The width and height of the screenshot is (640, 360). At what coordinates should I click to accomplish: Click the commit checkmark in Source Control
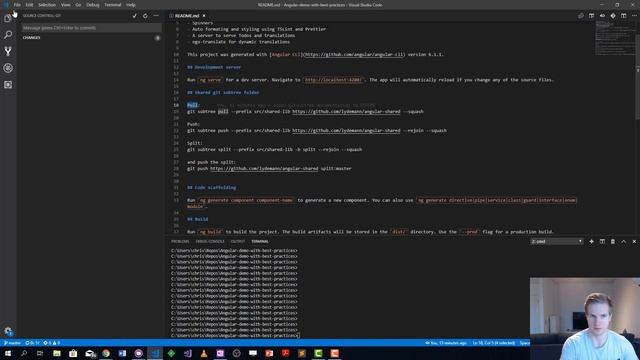[x=135, y=16]
